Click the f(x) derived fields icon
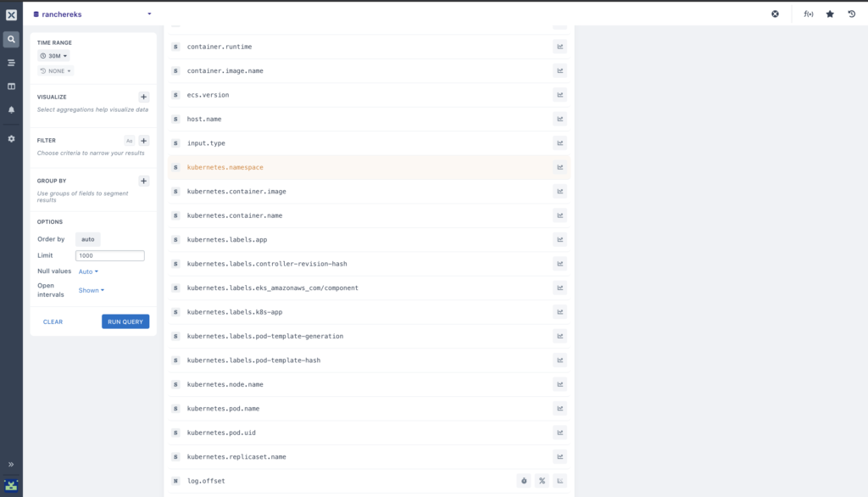Viewport: 868px width, 497px height. [808, 14]
